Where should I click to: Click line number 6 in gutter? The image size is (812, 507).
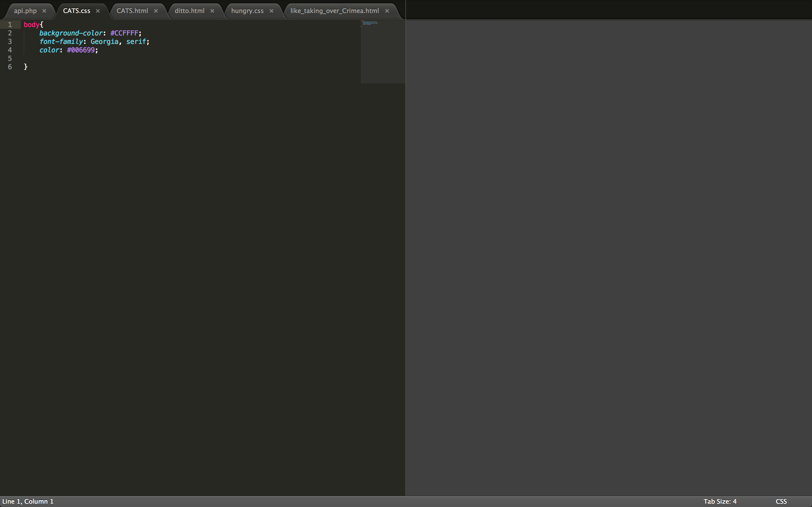click(x=10, y=67)
